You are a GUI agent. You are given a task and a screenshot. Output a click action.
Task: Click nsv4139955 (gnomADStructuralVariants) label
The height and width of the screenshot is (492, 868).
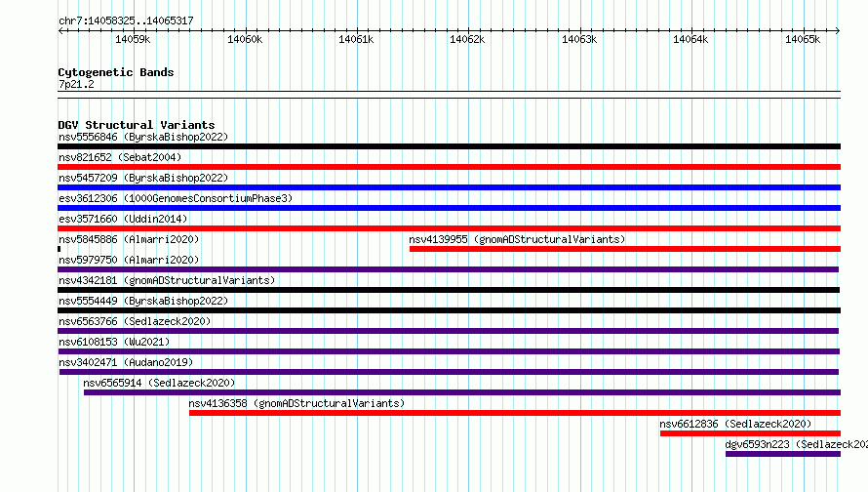(x=517, y=239)
